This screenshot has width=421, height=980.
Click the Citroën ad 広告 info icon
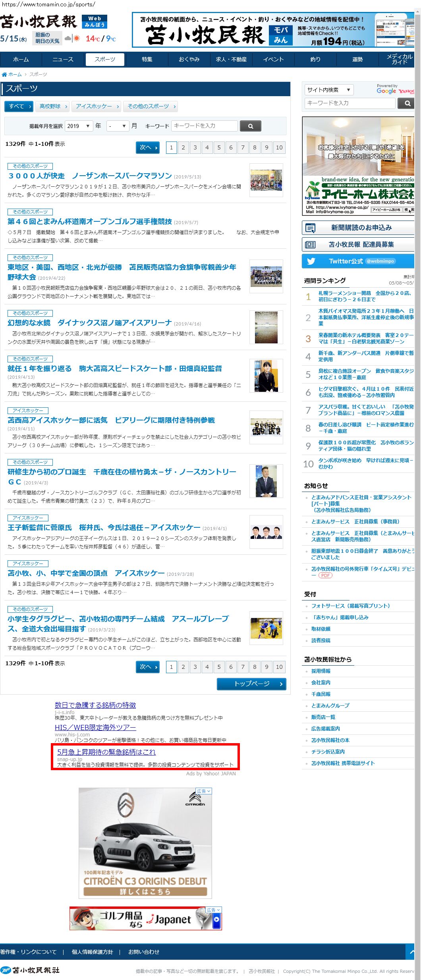[204, 791]
